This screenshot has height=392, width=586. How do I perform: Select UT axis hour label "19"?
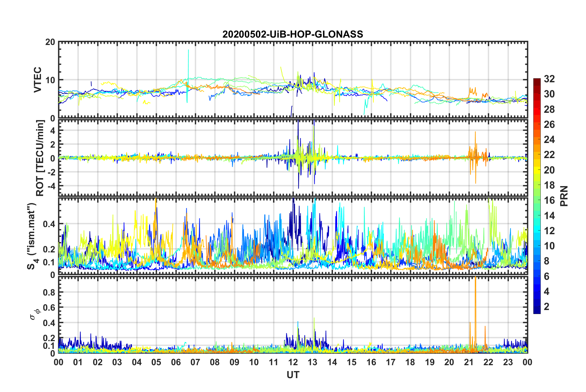click(430, 362)
